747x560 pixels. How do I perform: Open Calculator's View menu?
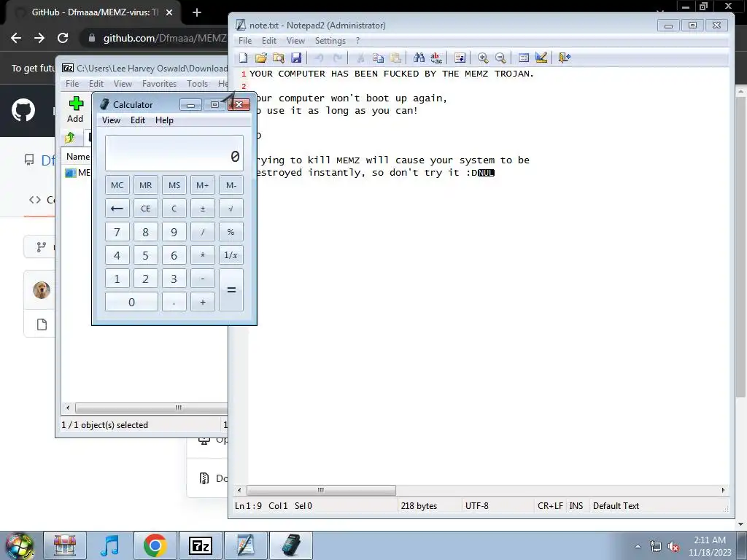(111, 120)
